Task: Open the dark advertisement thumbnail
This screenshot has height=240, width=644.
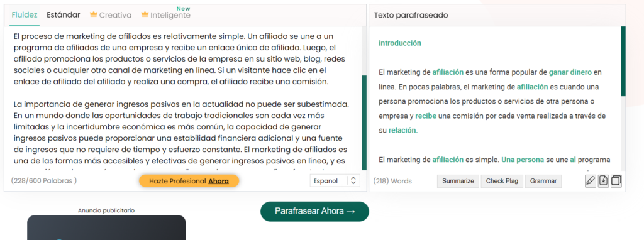Action: tap(106, 227)
